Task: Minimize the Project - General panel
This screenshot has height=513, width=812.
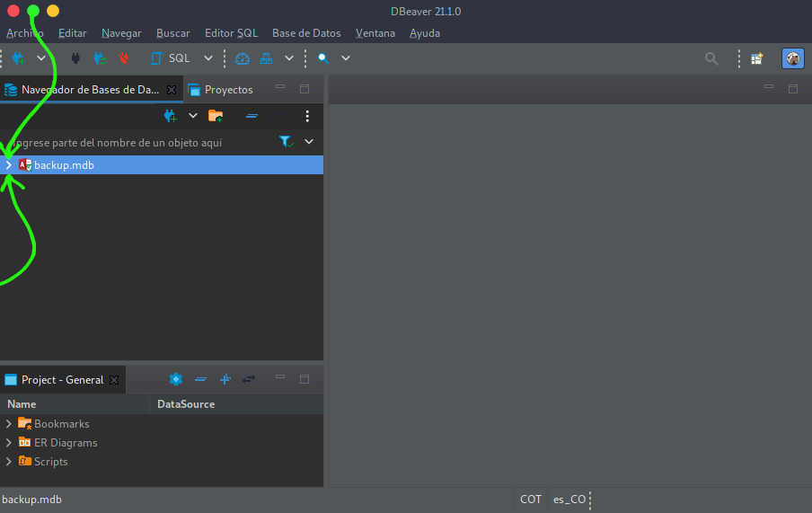Action: point(280,376)
